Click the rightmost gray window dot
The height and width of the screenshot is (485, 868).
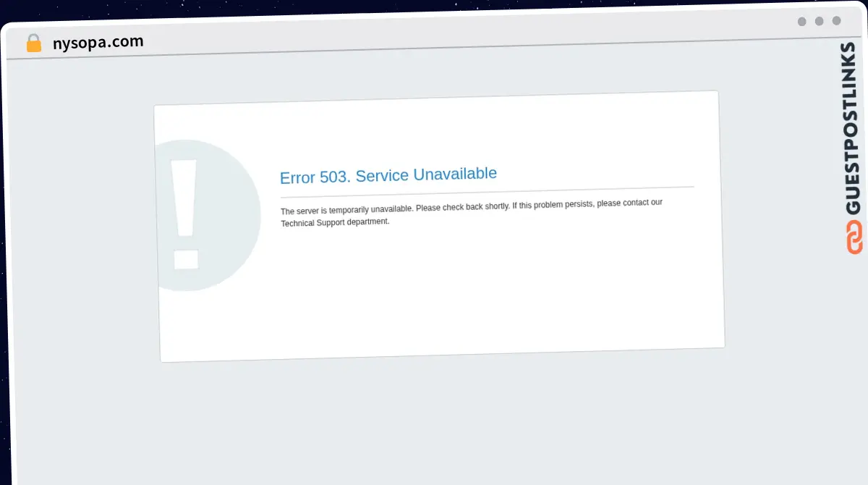pos(837,21)
